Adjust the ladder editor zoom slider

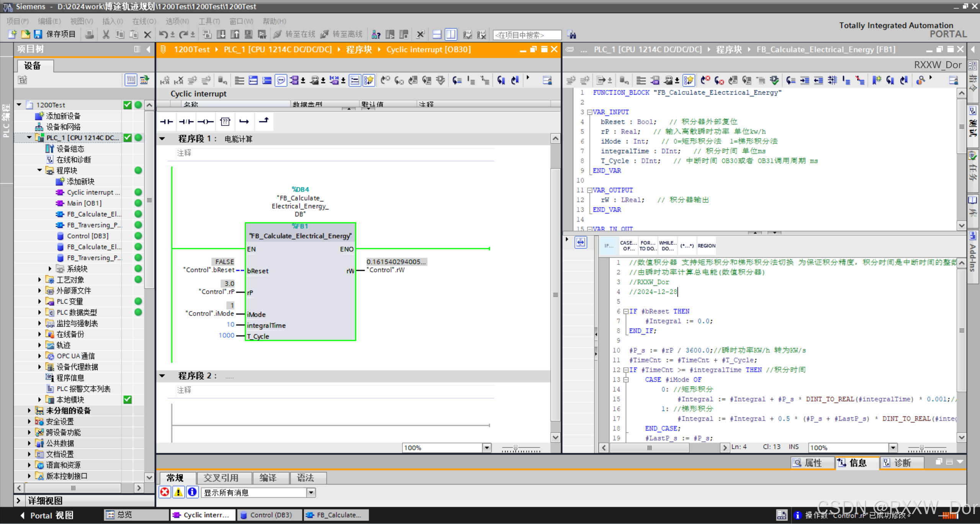point(515,447)
